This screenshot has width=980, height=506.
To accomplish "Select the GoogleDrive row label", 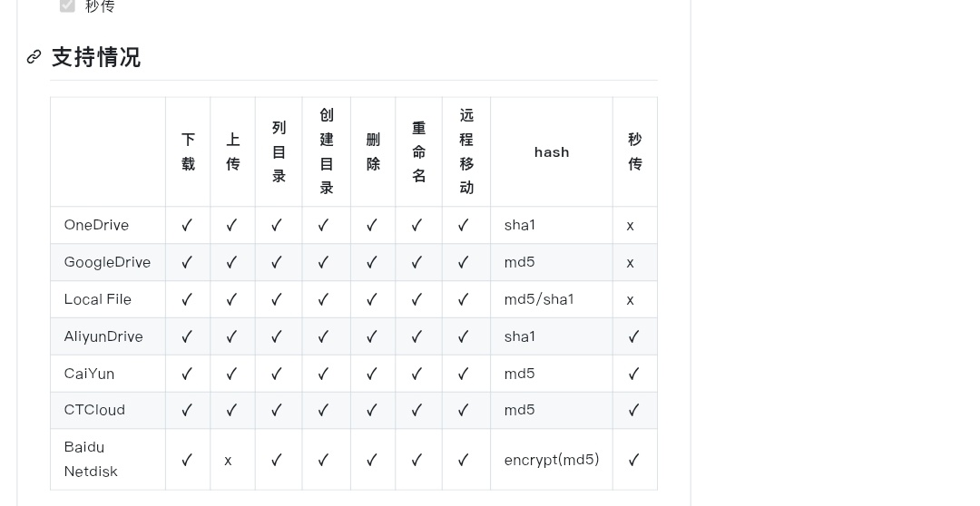I will (107, 262).
